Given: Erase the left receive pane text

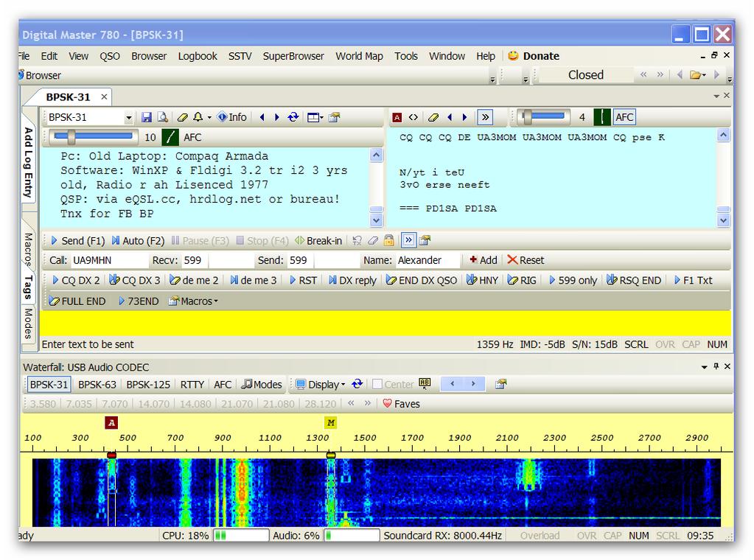Looking at the screenshot, I should point(182,117).
